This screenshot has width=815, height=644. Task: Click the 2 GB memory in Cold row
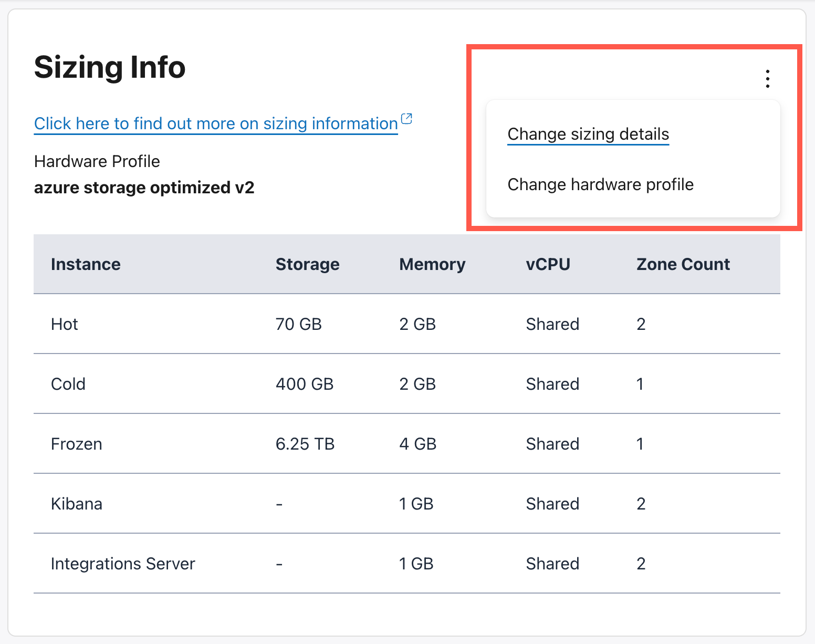point(418,384)
